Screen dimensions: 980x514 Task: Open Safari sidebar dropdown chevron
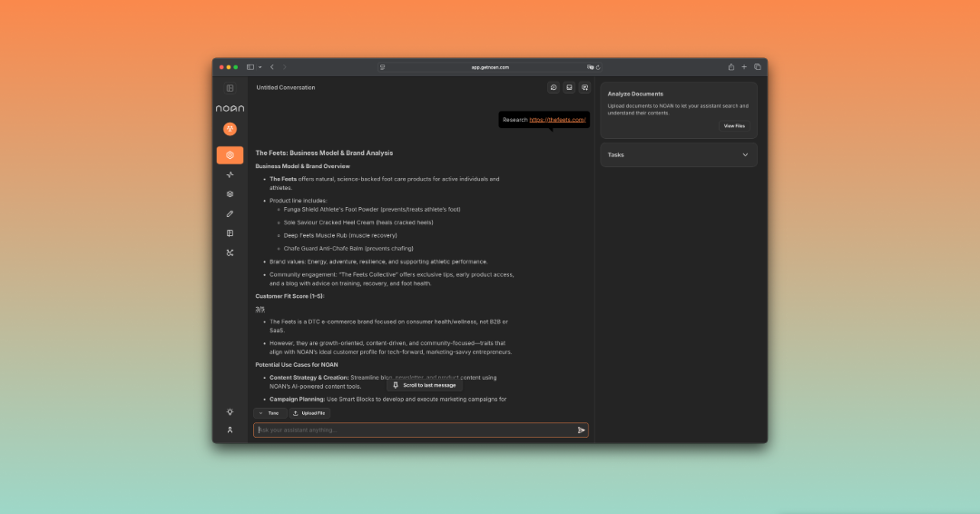(x=260, y=67)
